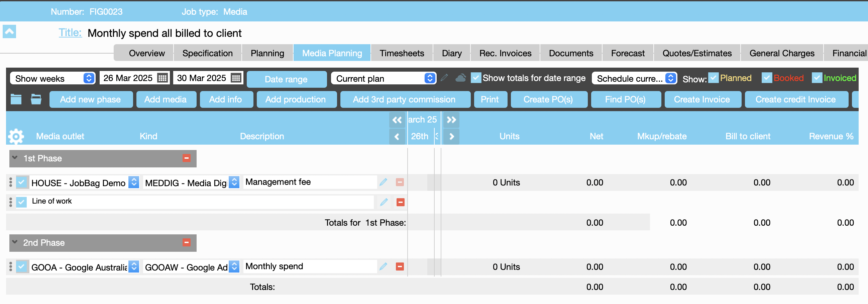Image resolution: width=868 pixels, height=304 pixels.
Task: Click the Date range button
Action: pyautogui.click(x=287, y=79)
